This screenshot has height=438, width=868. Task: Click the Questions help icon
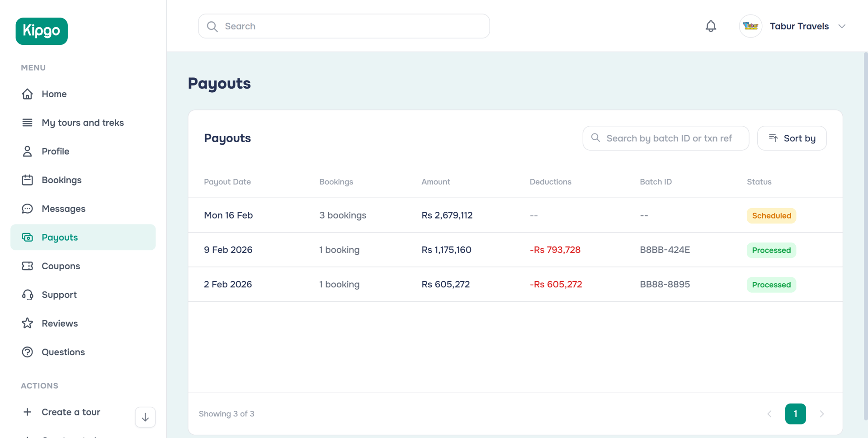point(28,352)
